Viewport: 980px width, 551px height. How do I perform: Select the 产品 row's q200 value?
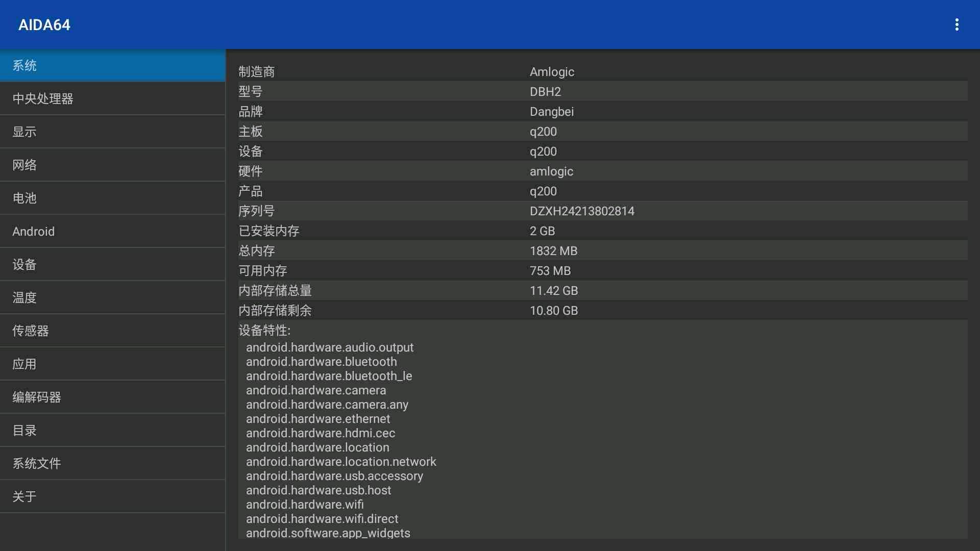[x=543, y=191]
